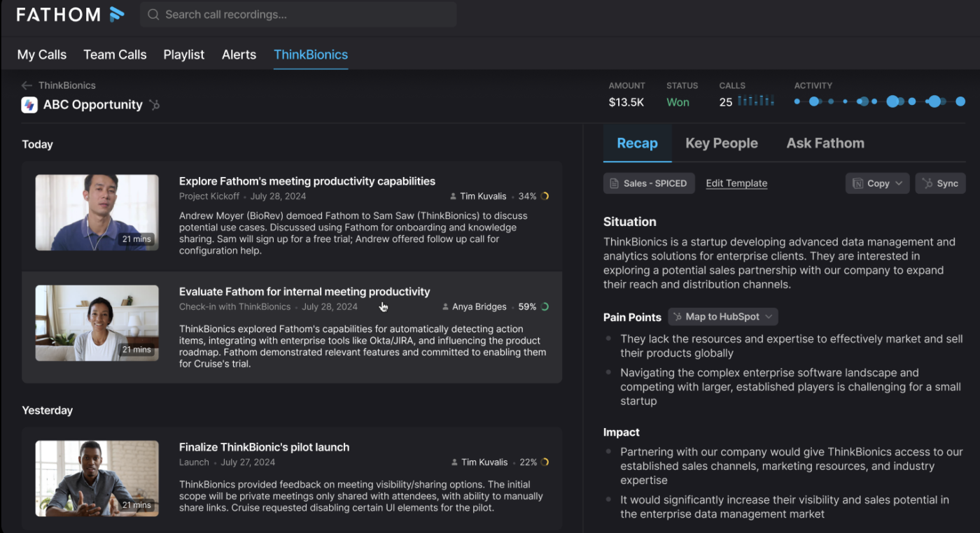Click the Fathom logo icon
Screen dimensions: 980x533
pyautogui.click(x=117, y=14)
